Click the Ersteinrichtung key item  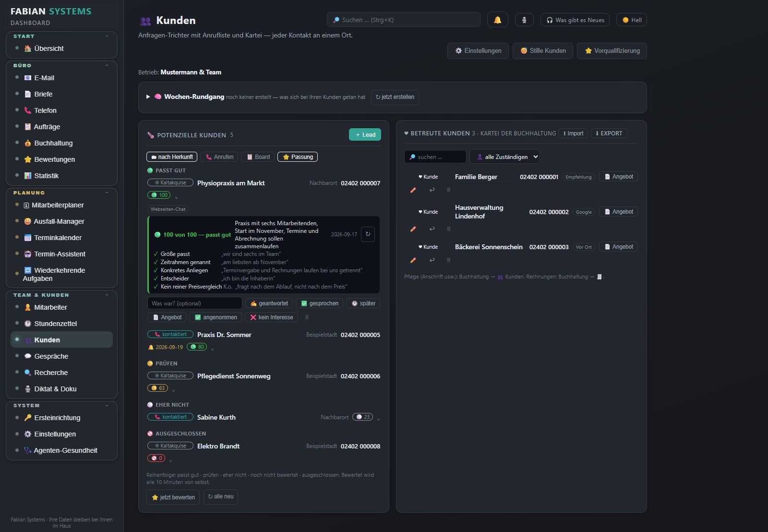click(61, 418)
